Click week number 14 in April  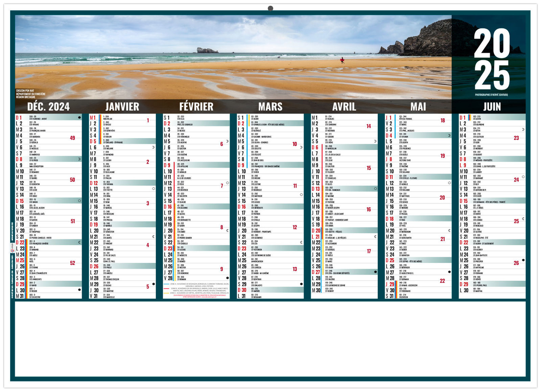pyautogui.click(x=369, y=126)
